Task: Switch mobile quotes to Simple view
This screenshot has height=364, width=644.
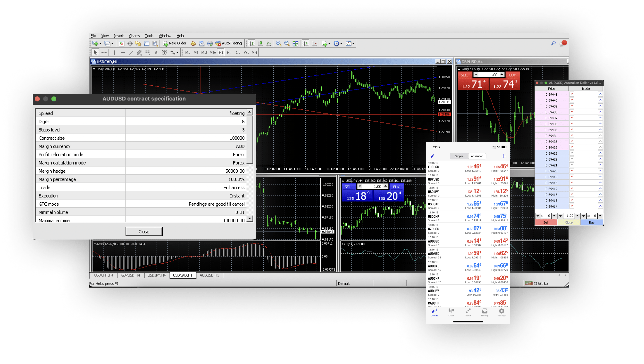Action: pos(459,156)
